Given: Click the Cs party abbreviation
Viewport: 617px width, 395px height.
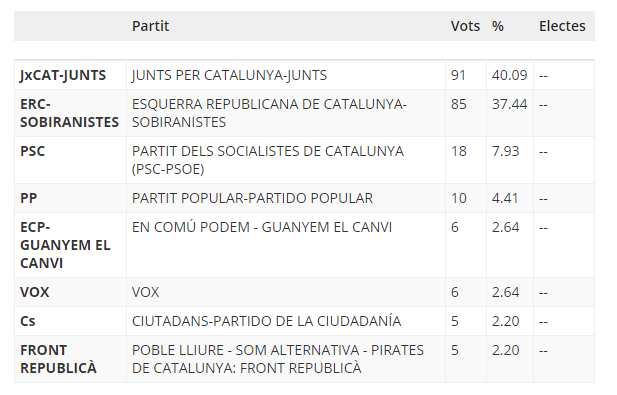Looking at the screenshot, I should tap(28, 321).
